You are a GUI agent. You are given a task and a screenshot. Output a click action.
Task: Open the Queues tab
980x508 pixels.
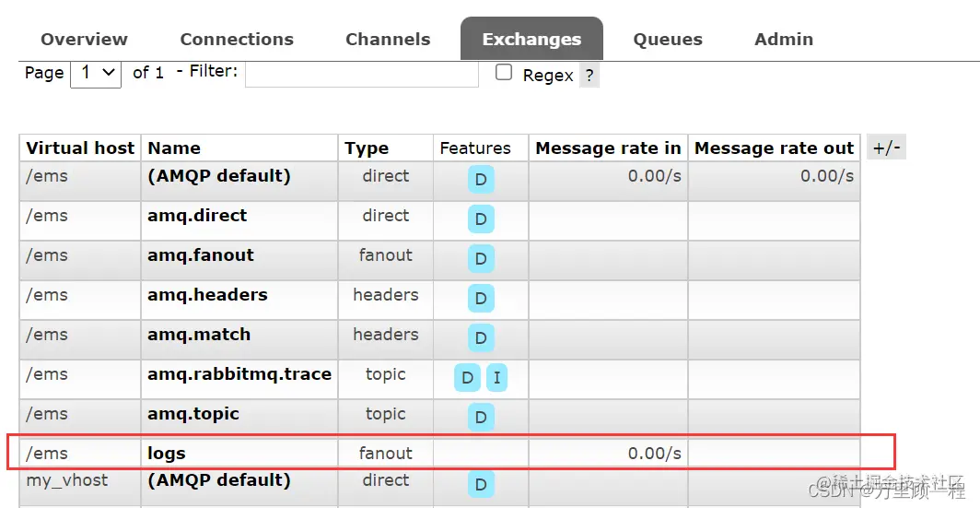pyautogui.click(x=668, y=39)
